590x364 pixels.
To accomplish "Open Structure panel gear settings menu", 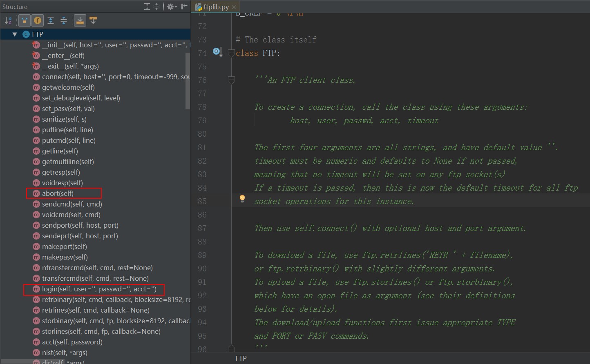I will 171,7.
